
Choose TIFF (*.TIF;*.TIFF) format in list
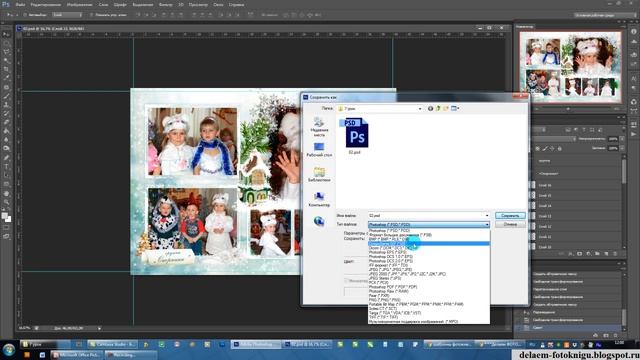pyautogui.click(x=383, y=317)
